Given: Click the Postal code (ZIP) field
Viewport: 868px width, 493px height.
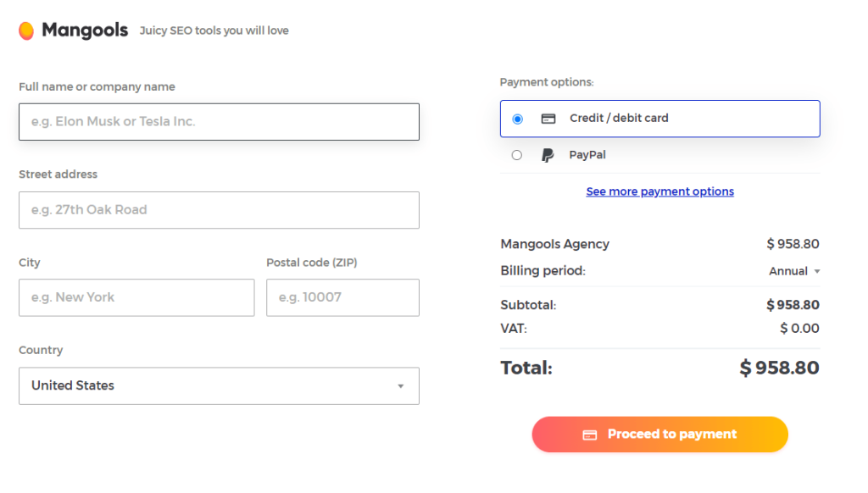Looking at the screenshot, I should coord(342,297).
